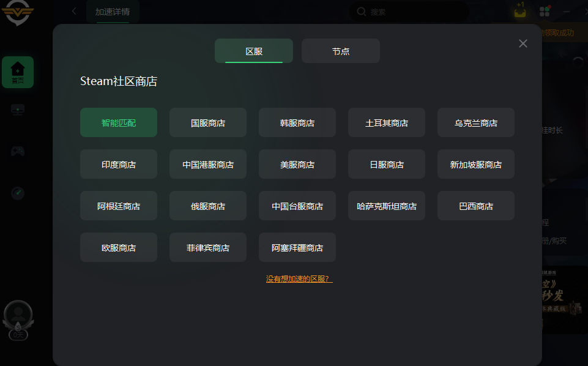Select 巴西商店 region
This screenshot has height=366, width=588.
click(476, 206)
